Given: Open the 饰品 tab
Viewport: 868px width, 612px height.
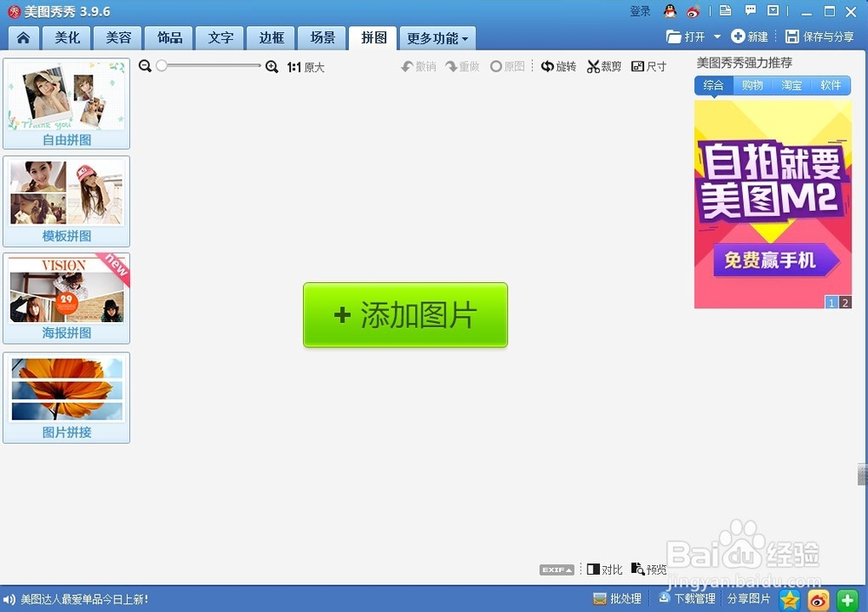Looking at the screenshot, I should click(x=169, y=37).
